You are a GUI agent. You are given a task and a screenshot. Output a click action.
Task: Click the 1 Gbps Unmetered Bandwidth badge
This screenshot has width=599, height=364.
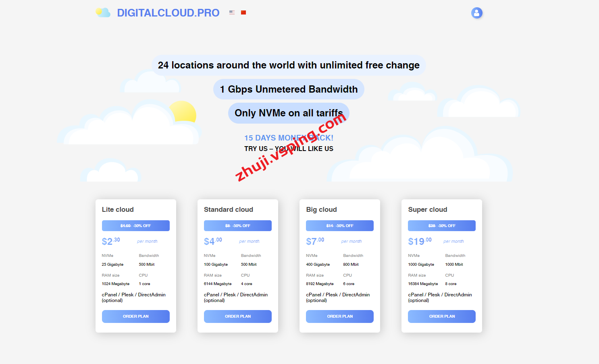(289, 89)
